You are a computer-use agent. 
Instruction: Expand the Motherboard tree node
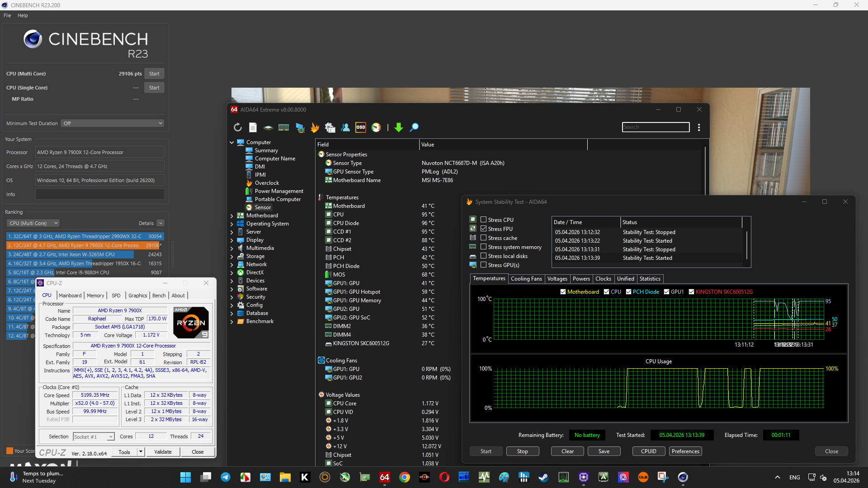[x=232, y=216]
